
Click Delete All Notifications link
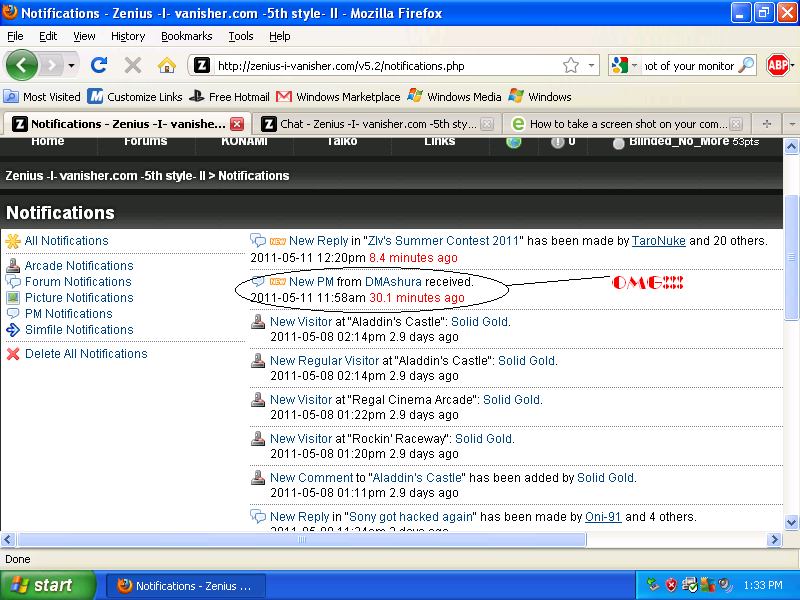tap(86, 354)
